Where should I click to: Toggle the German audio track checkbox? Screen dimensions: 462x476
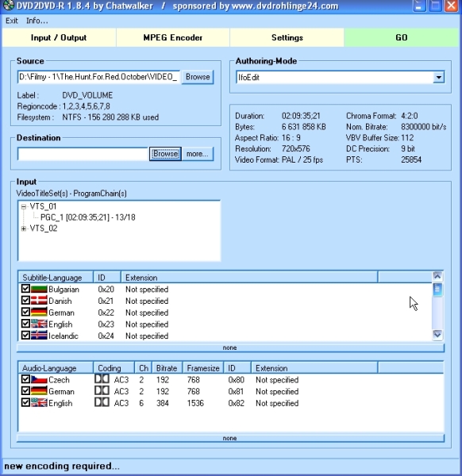(25, 390)
